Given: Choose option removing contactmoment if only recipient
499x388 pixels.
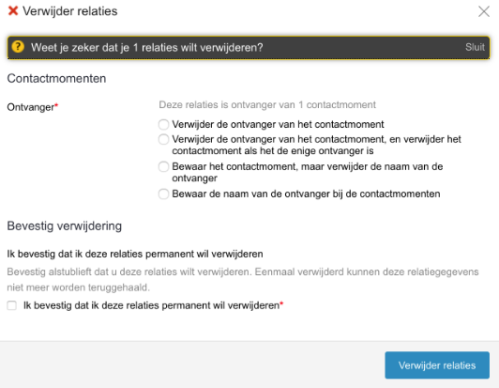Looking at the screenshot, I should [x=163, y=139].
